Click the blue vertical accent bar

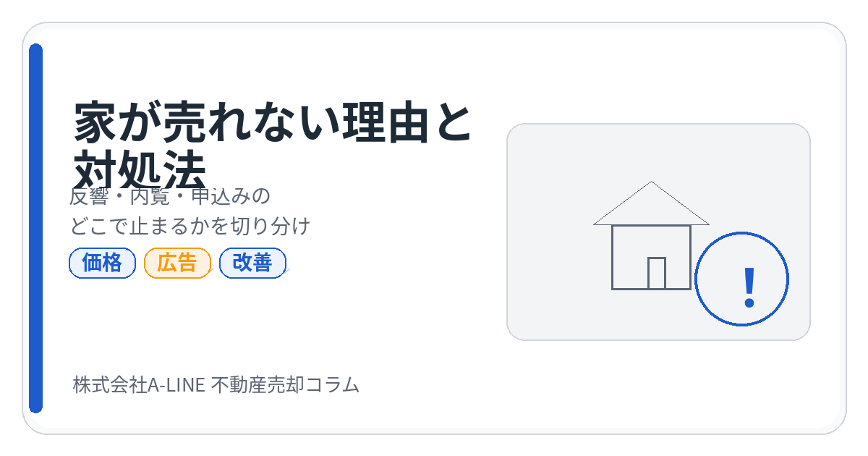click(35, 228)
